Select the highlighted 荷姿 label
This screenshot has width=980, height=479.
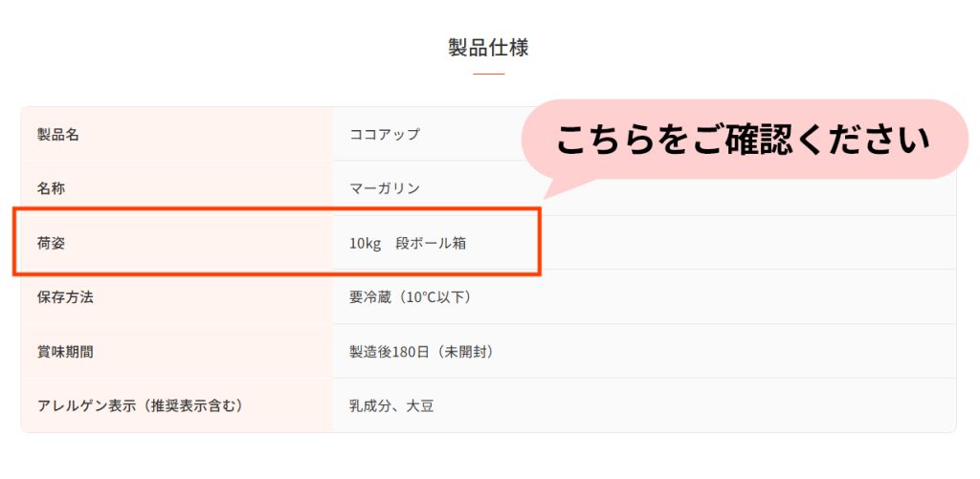(x=52, y=243)
